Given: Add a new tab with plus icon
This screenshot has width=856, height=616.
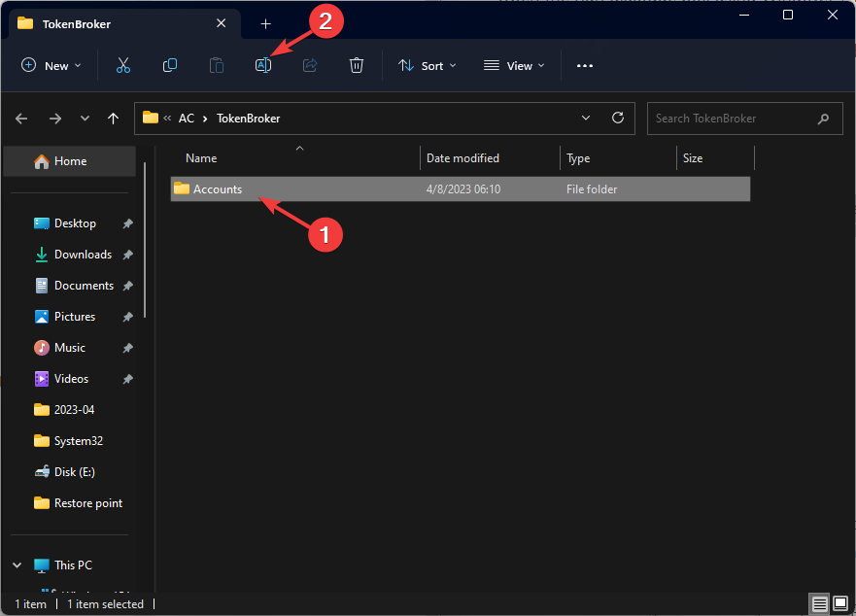Looking at the screenshot, I should (x=265, y=24).
